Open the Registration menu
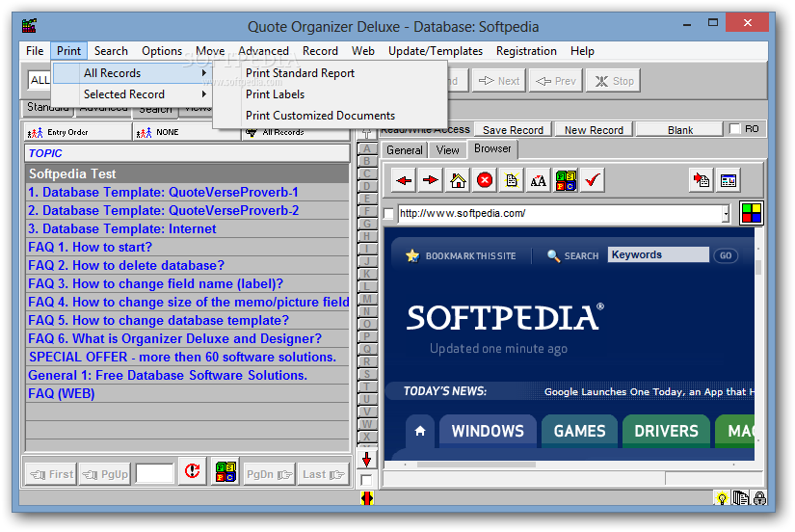795x532 pixels. click(526, 51)
